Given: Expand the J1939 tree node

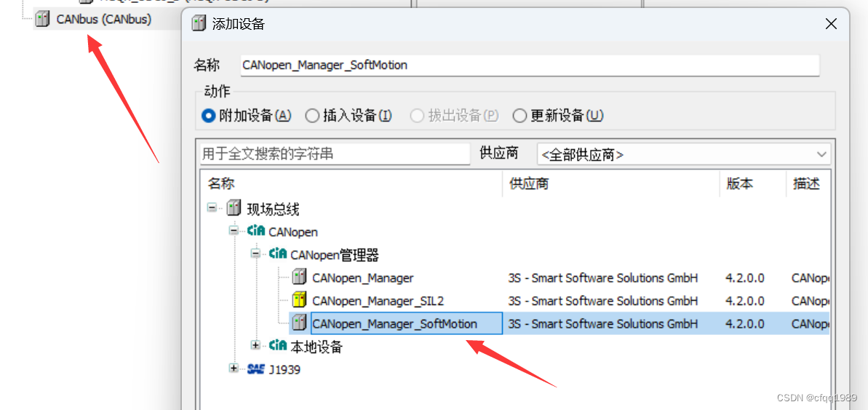Looking at the screenshot, I should pos(234,368).
